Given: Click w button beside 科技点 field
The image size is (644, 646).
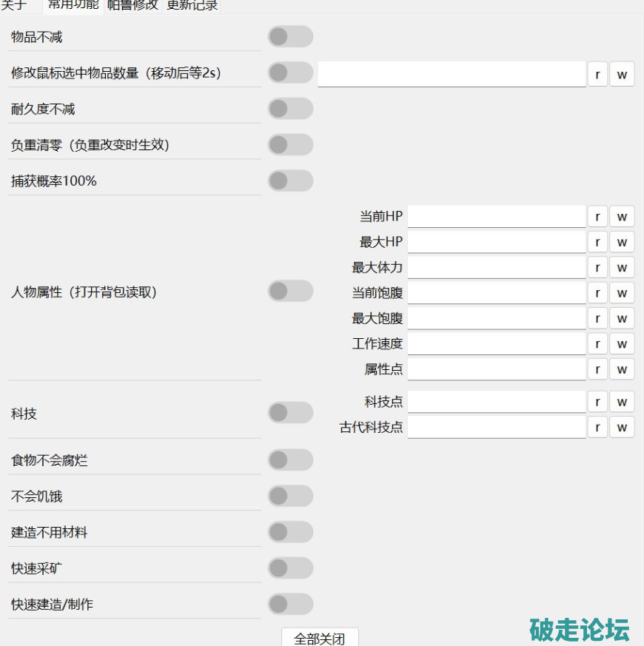Looking at the screenshot, I should coord(622,402).
